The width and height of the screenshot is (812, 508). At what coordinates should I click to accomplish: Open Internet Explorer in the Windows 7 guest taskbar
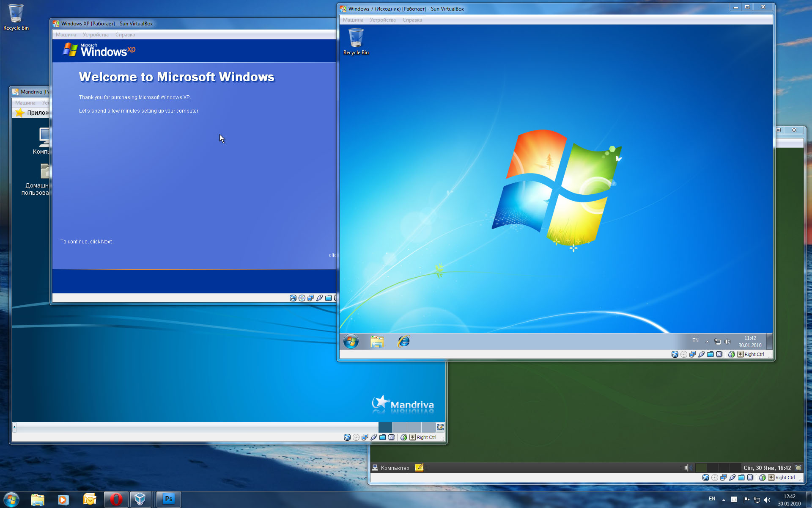pyautogui.click(x=404, y=341)
